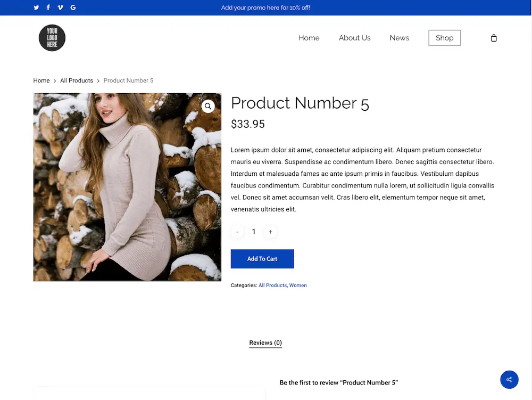
Task: Click the Google icon in top bar
Action: [73, 7]
